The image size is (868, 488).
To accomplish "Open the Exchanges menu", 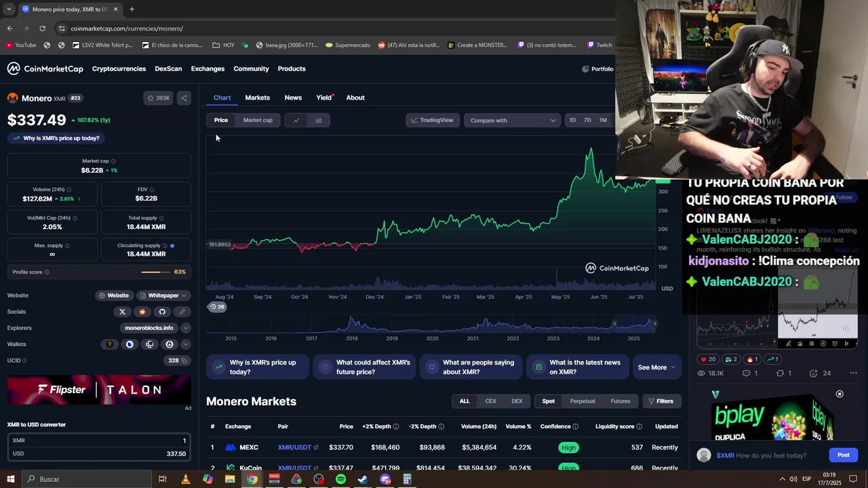I will (208, 68).
